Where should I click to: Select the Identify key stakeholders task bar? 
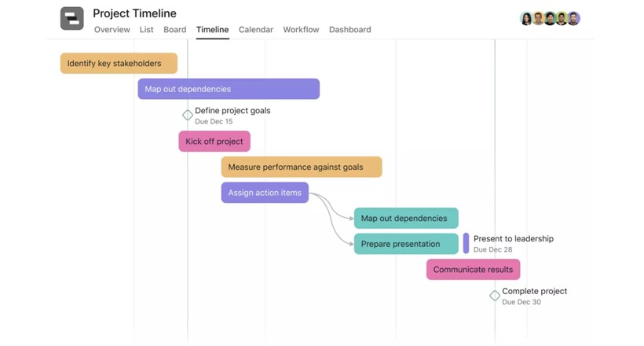[119, 64]
